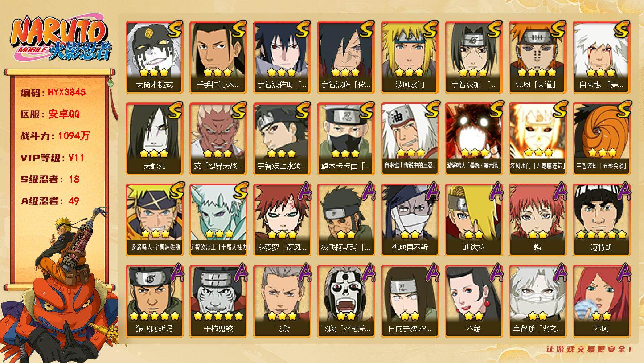This screenshot has width=644, height=363.
Task: Pick the 宇智波斑「五影会谈」 orange mask card
Action: pyautogui.click(x=601, y=139)
